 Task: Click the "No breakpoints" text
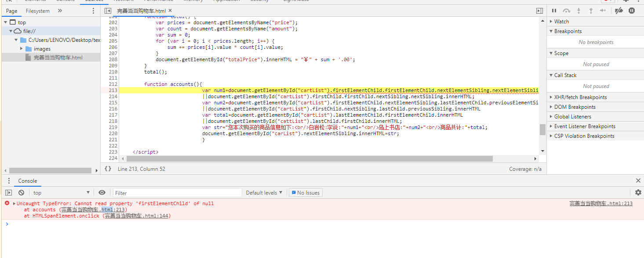596,42
